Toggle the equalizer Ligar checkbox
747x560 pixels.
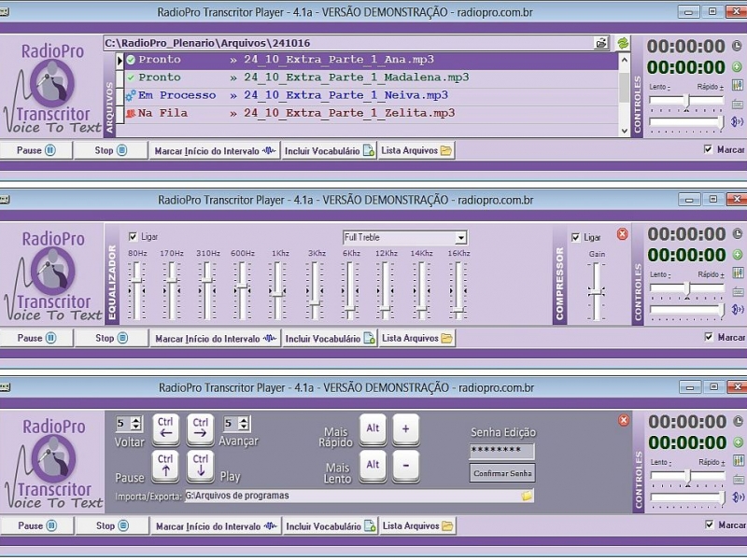[x=133, y=237]
